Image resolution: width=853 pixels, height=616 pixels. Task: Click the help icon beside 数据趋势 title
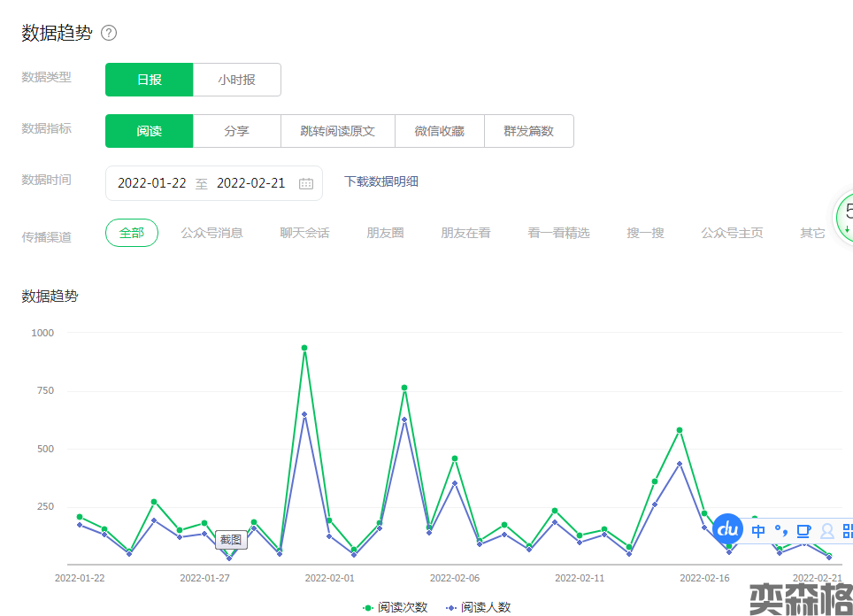pos(109,33)
